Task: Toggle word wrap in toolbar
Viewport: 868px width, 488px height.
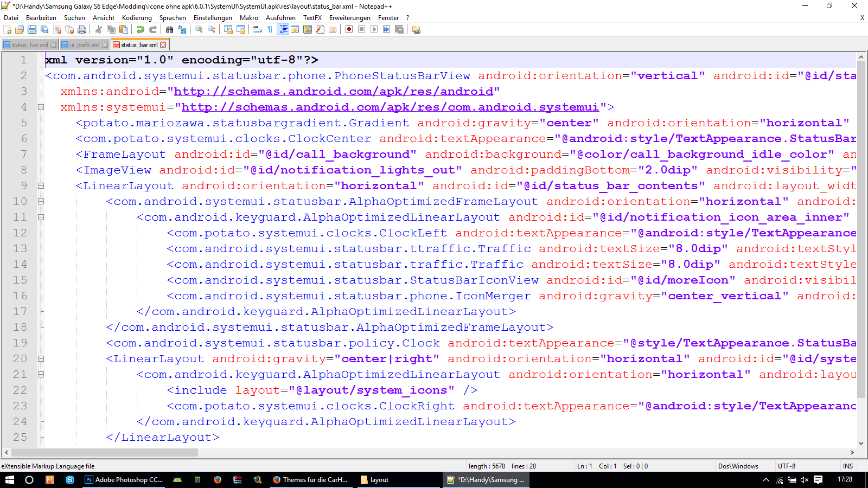Action: [x=258, y=29]
